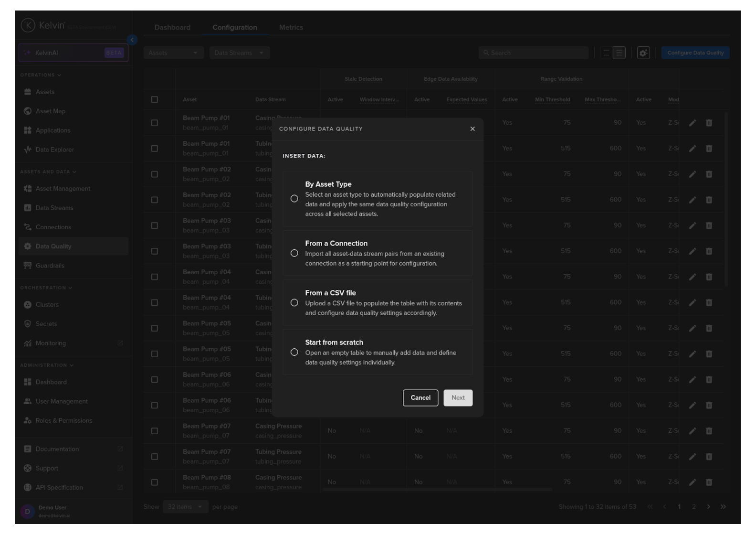
Task: Click the Clusters icon in the sidebar
Action: tap(28, 305)
